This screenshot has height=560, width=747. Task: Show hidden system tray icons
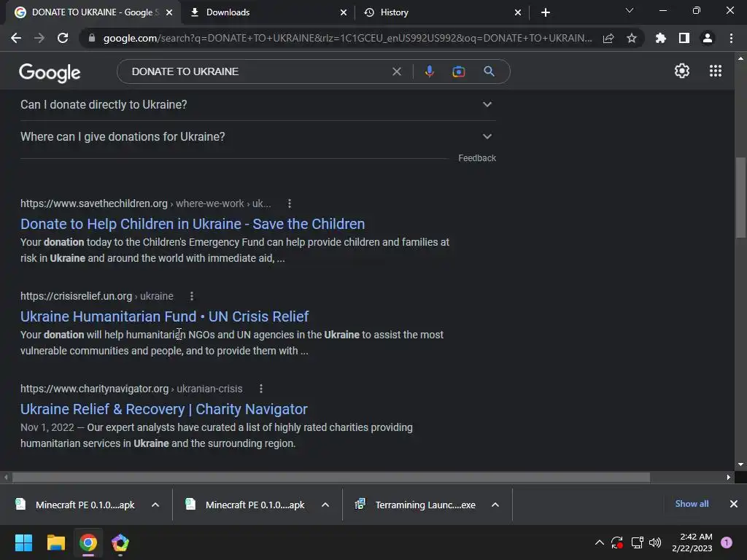(x=600, y=542)
